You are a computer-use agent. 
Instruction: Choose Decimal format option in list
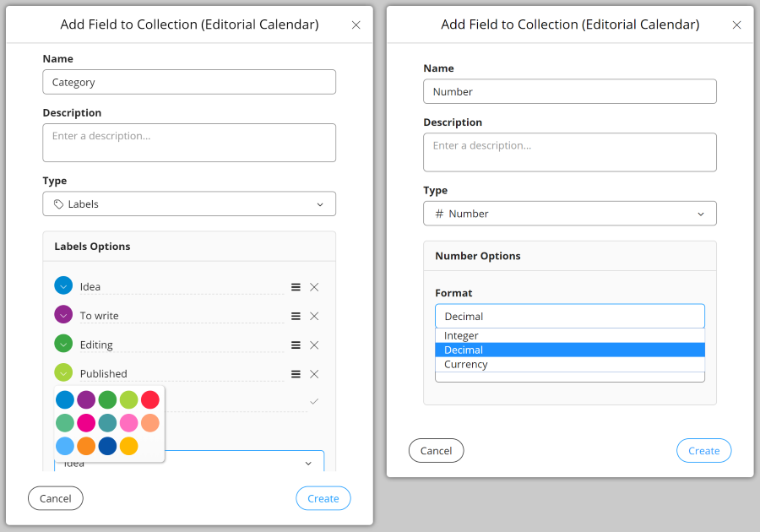coord(569,350)
